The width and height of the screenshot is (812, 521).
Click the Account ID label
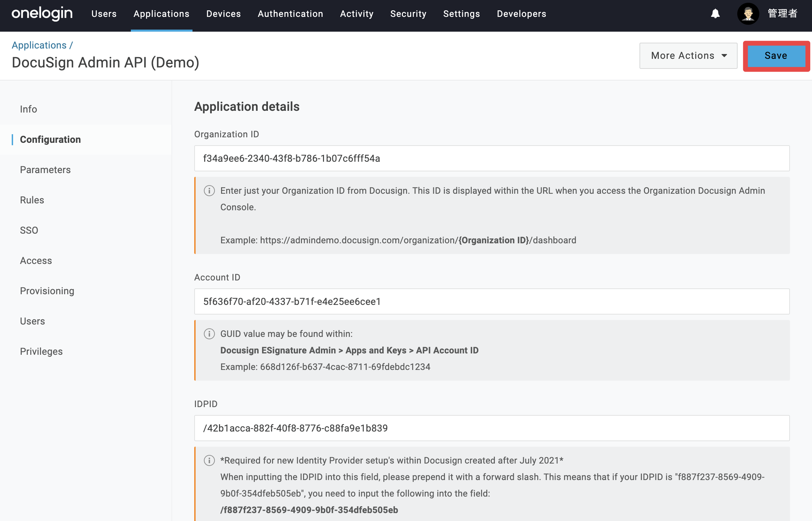(217, 277)
